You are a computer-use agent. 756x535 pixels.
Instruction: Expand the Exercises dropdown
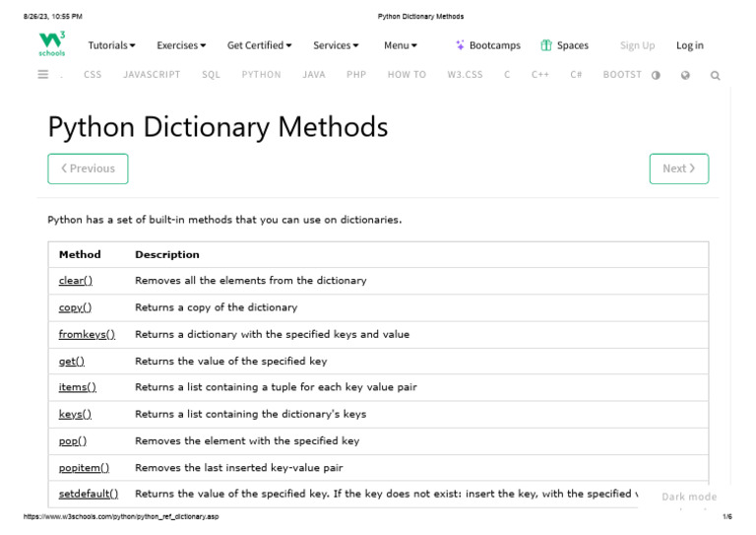(x=181, y=45)
